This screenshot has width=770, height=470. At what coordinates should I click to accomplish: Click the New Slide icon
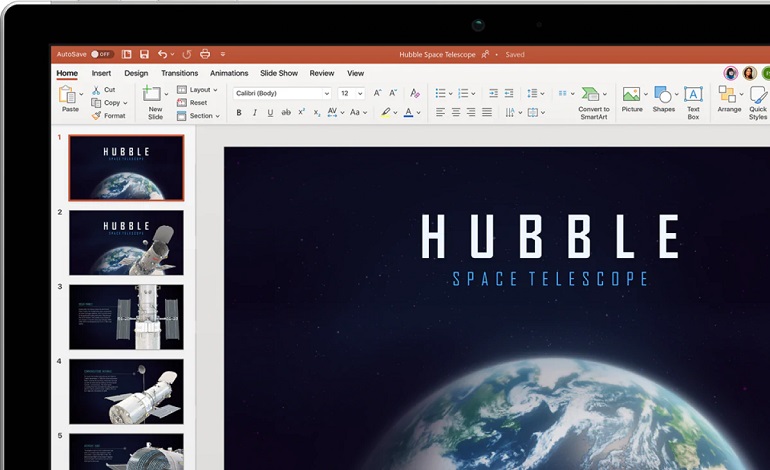pos(151,94)
